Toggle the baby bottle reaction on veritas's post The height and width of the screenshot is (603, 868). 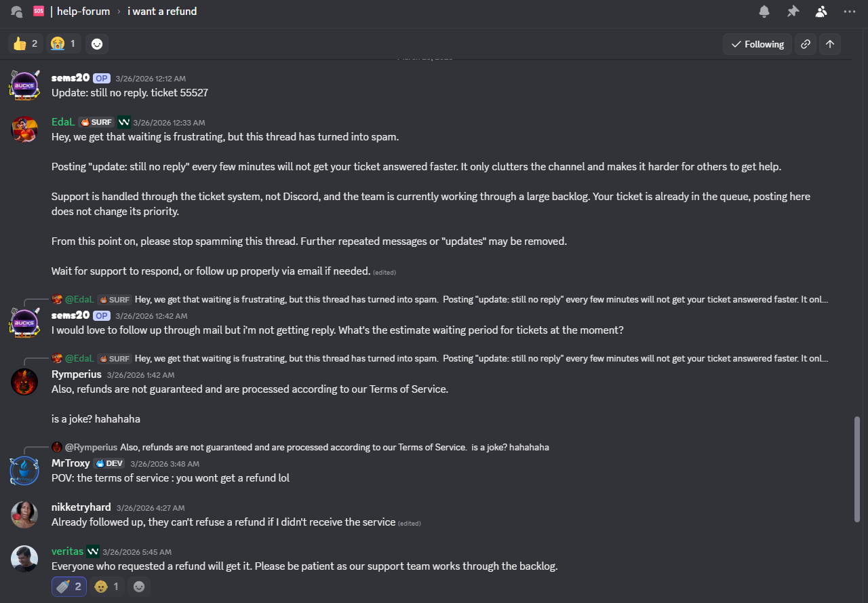pyautogui.click(x=69, y=586)
